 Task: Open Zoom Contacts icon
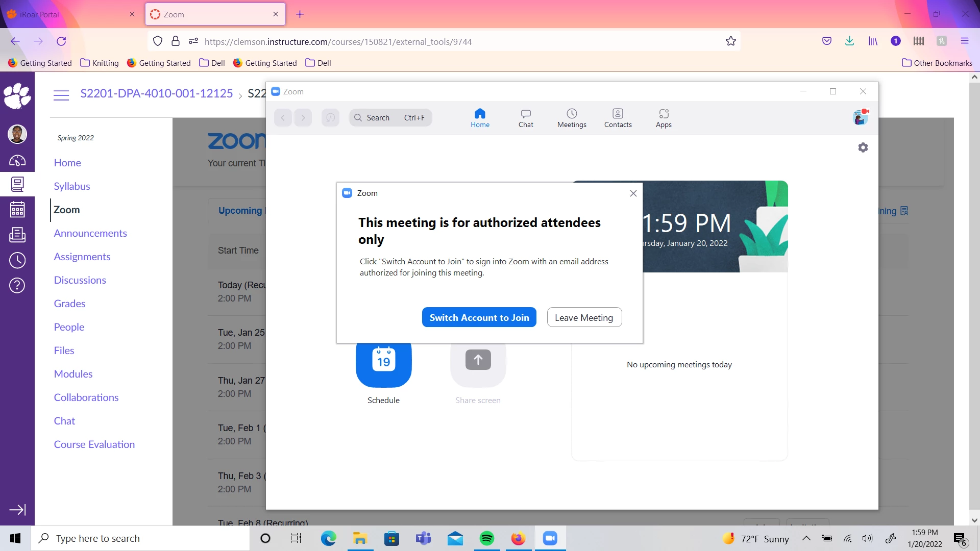(618, 118)
